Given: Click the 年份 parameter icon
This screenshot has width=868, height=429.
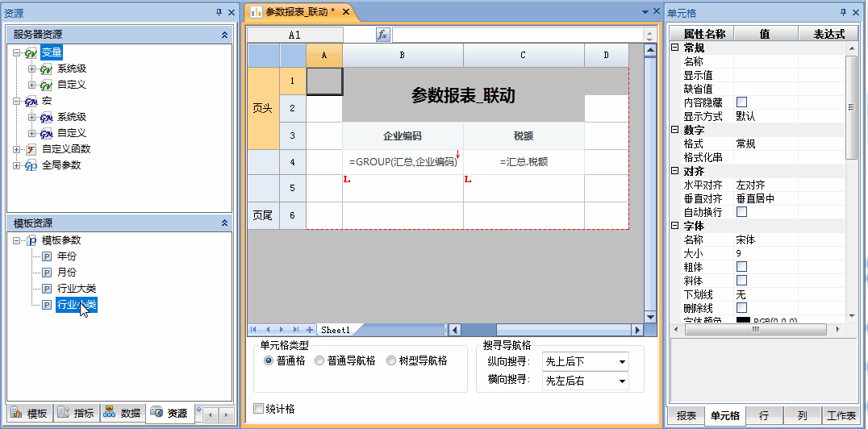Looking at the screenshot, I should click(x=47, y=256).
